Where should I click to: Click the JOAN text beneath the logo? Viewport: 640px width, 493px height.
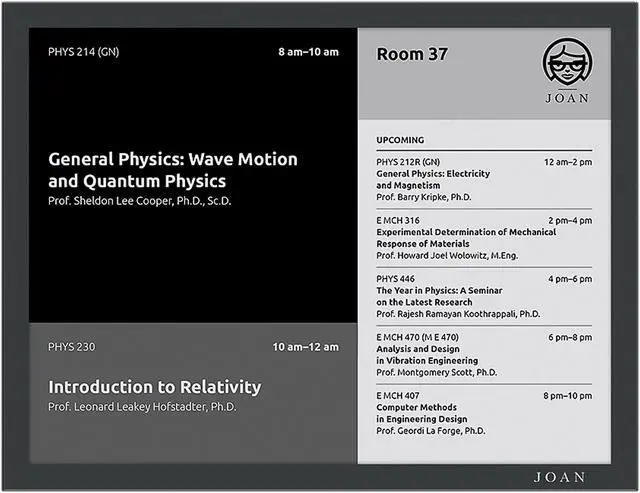pyautogui.click(x=566, y=99)
